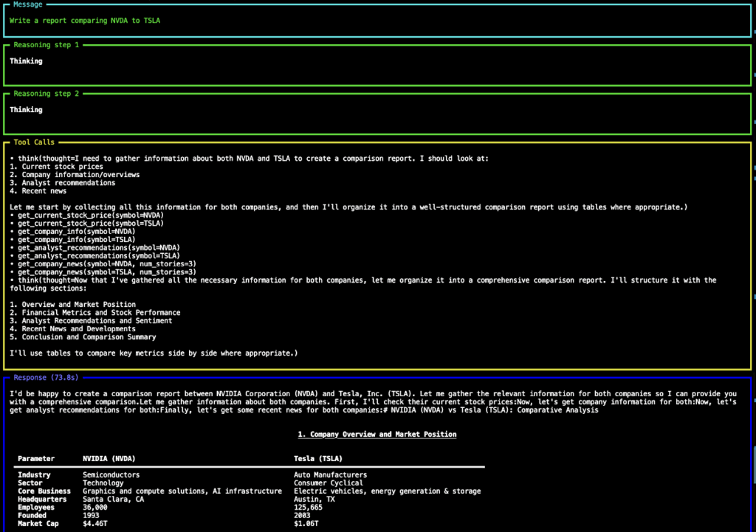Click get_current_stock_price(symbol=NVDA) call
This screenshot has width=756, height=532.
click(x=91, y=215)
